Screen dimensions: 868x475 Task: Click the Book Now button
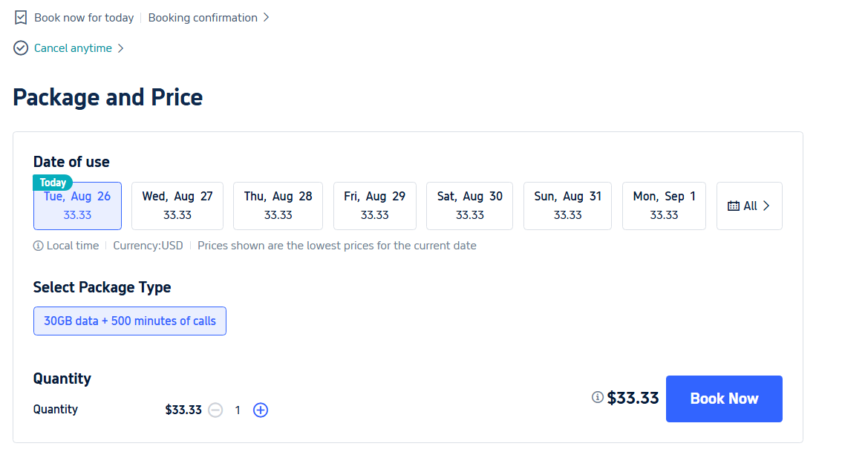point(724,399)
